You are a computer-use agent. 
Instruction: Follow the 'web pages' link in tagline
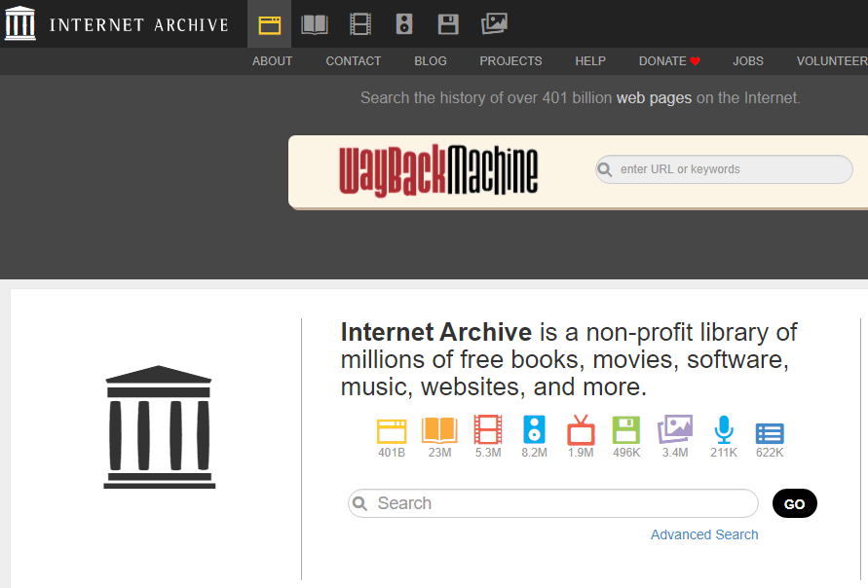pyautogui.click(x=654, y=98)
